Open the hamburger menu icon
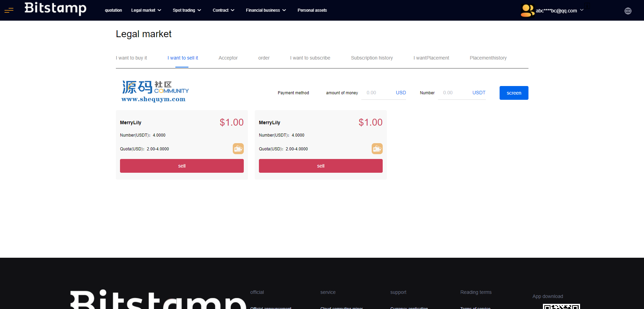The height and width of the screenshot is (309, 644). [x=9, y=10]
